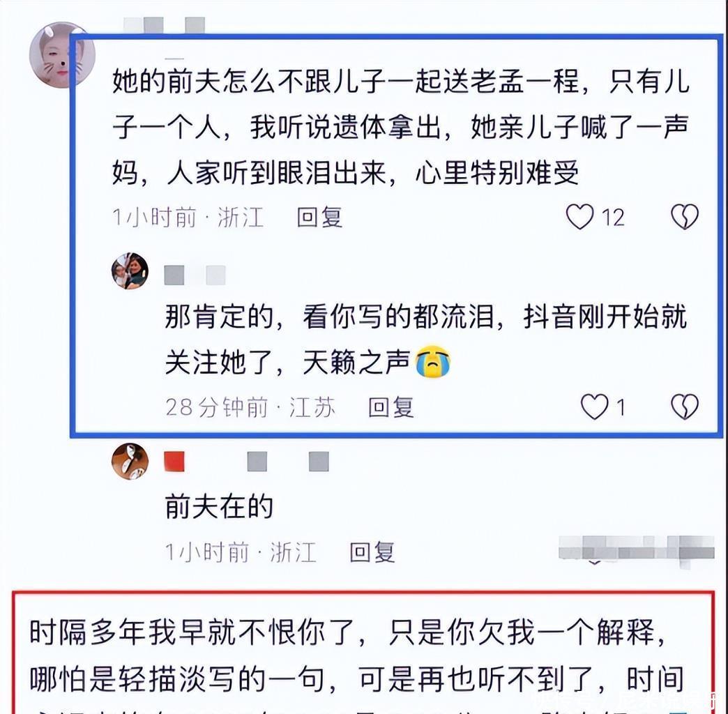Open the top commenter's blurred username
Viewport: 728px width, 714px height.
pos(165,25)
